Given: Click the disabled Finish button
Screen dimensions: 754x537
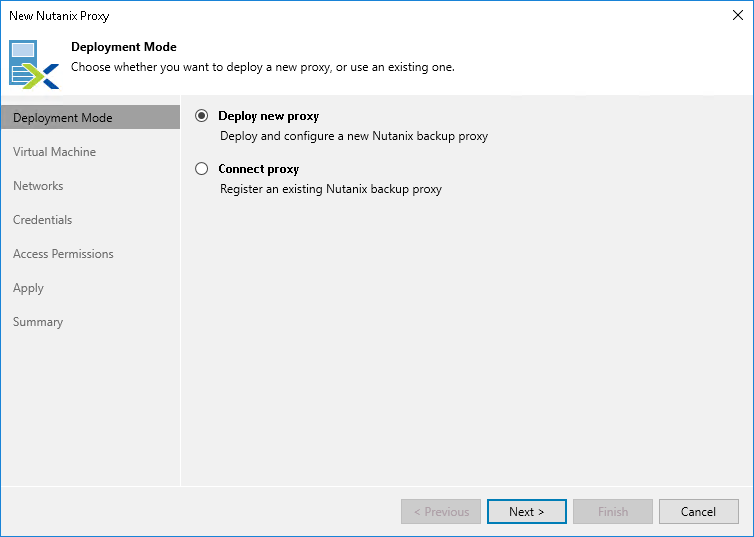Looking at the screenshot, I should [613, 512].
